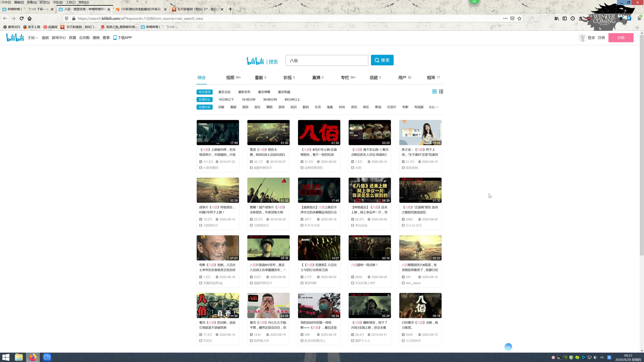Viewport: 644px width, 362px height.
Task: Open Firefox from the taskbar
Action: pyautogui.click(x=33, y=357)
